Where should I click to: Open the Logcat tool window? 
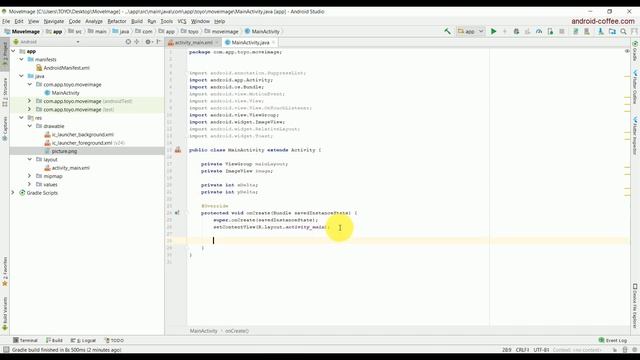coord(83,340)
